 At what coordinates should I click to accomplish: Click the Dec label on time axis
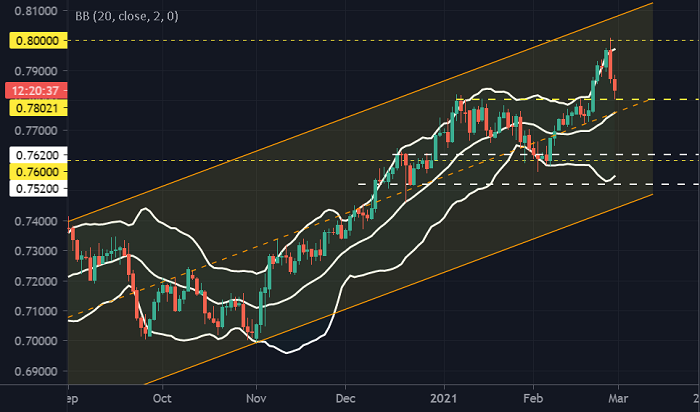pyautogui.click(x=346, y=398)
